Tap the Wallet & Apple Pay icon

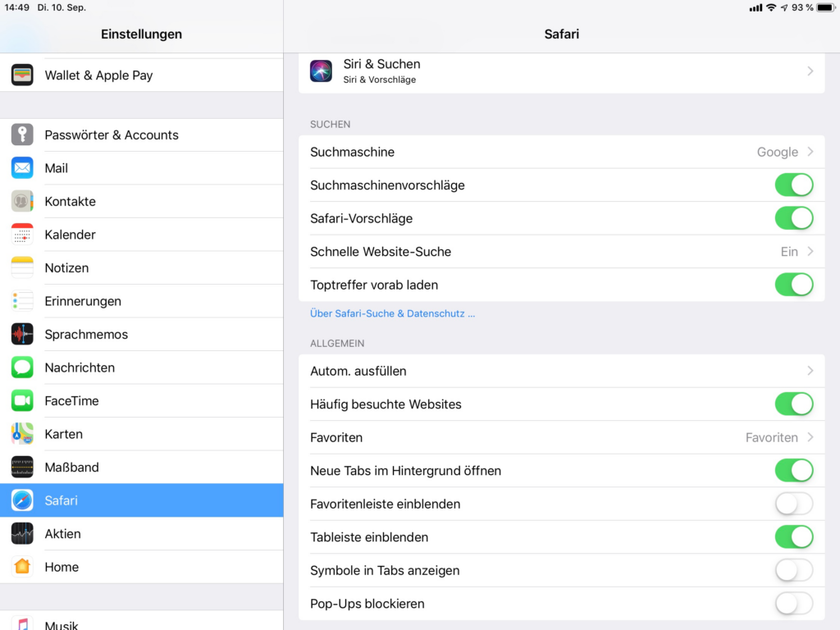22,75
